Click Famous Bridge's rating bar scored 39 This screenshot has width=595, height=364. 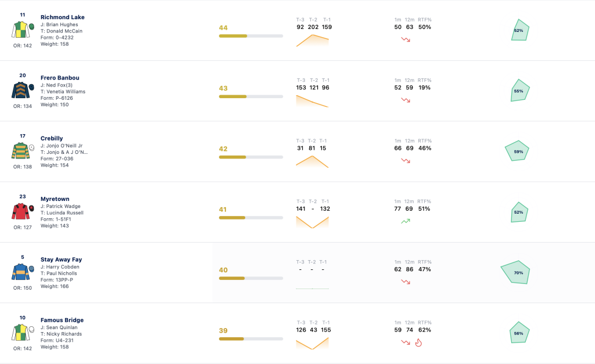coord(251,339)
